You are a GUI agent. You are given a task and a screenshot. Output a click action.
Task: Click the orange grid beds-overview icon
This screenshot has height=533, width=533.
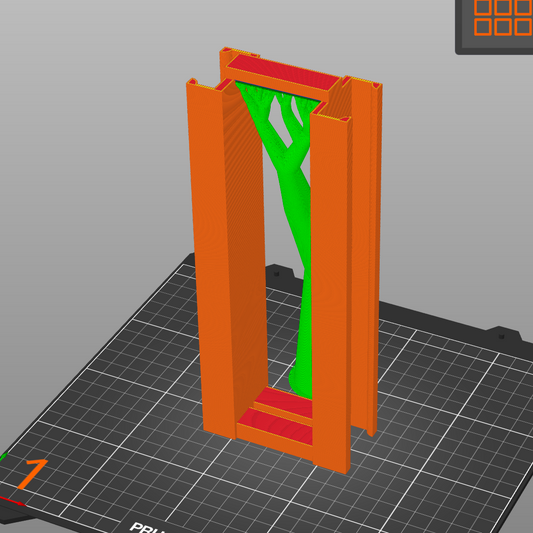(502, 17)
